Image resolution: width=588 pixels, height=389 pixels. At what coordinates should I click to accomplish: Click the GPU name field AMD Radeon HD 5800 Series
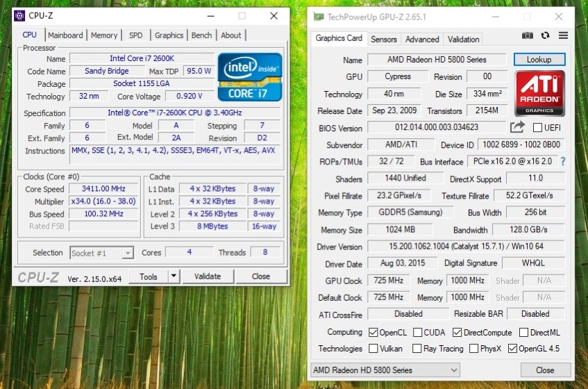tap(437, 60)
